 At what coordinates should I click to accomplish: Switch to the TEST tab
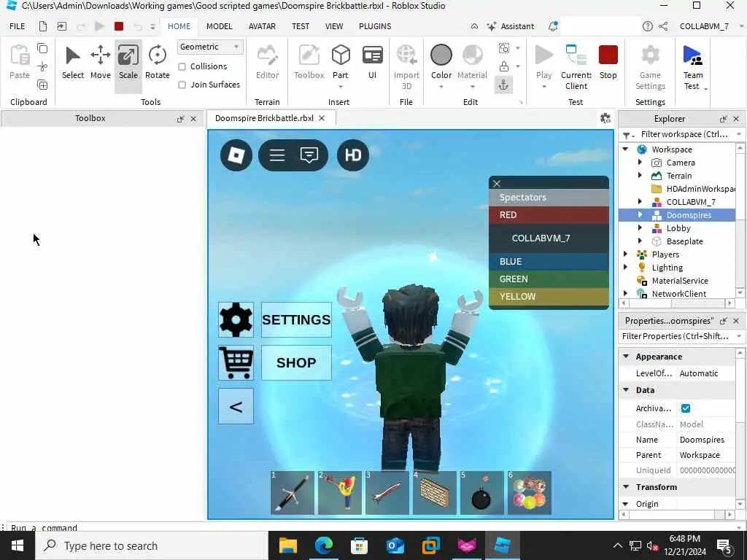point(301,26)
